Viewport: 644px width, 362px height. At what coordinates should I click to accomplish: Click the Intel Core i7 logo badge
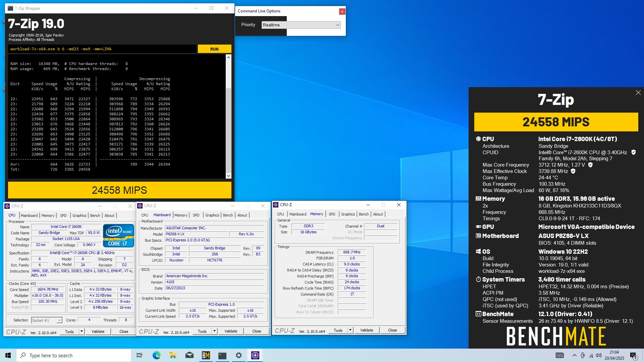coord(118,235)
